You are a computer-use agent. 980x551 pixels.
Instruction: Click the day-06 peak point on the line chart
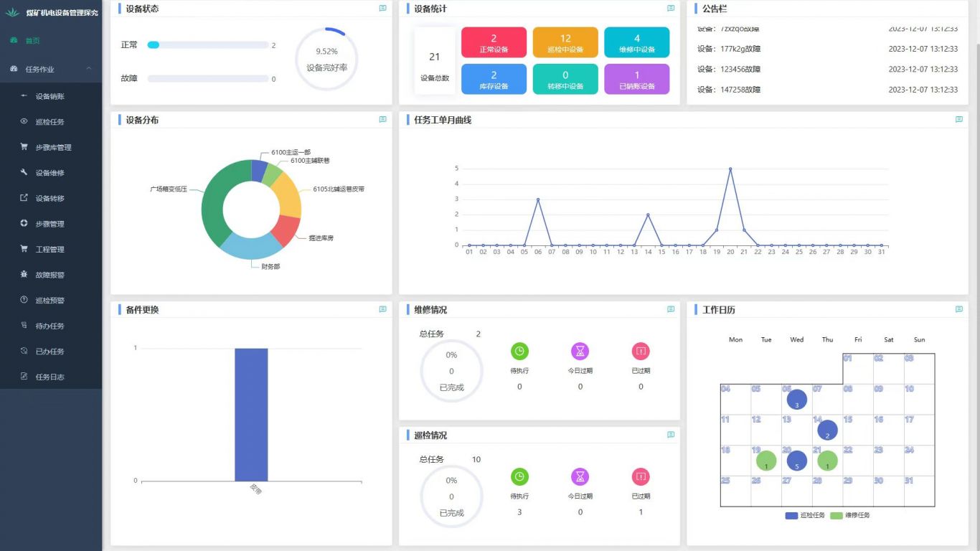pyautogui.click(x=538, y=199)
